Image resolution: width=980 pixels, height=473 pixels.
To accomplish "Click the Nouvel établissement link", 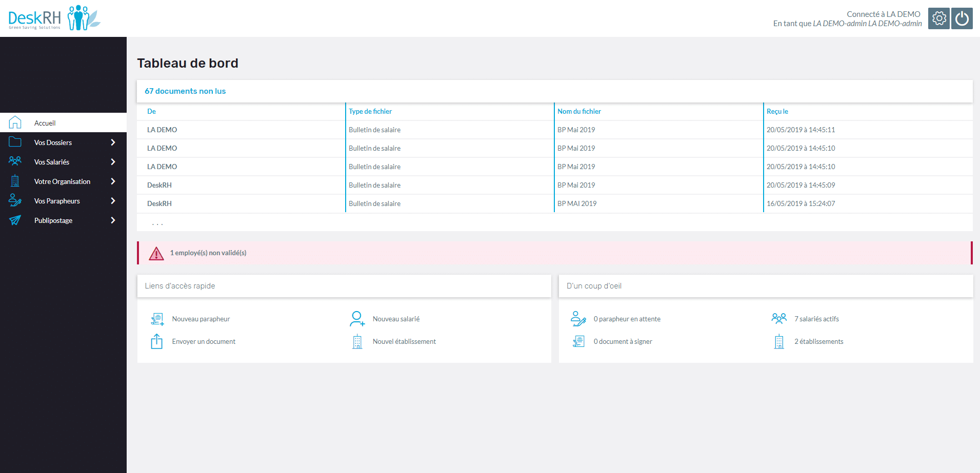I will coord(404,341).
